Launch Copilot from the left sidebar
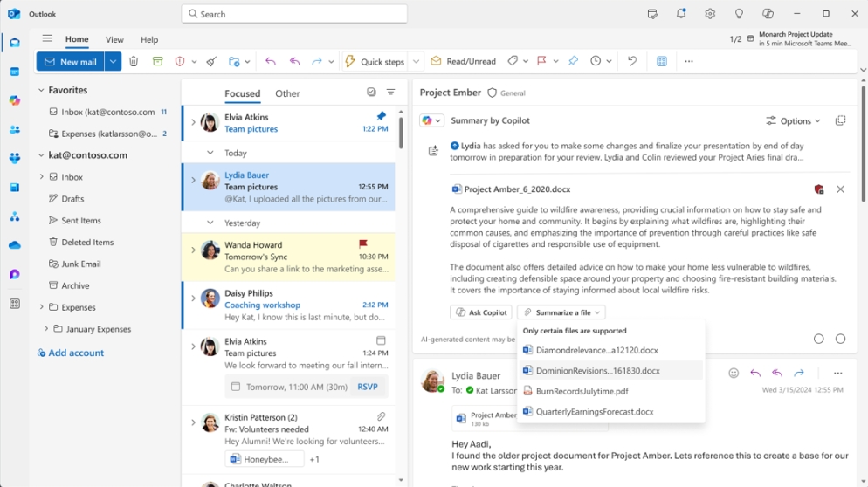Screen dimensions: 868x487 pos(15,100)
